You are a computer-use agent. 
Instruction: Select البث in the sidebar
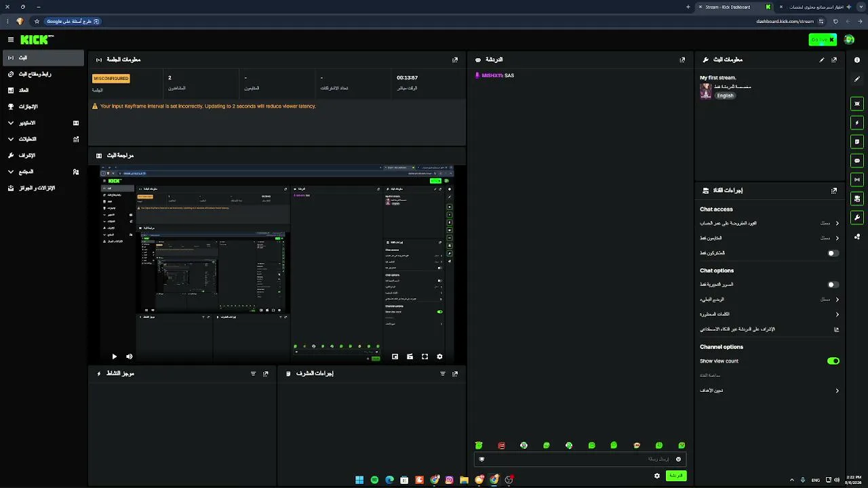pyautogui.click(x=43, y=58)
